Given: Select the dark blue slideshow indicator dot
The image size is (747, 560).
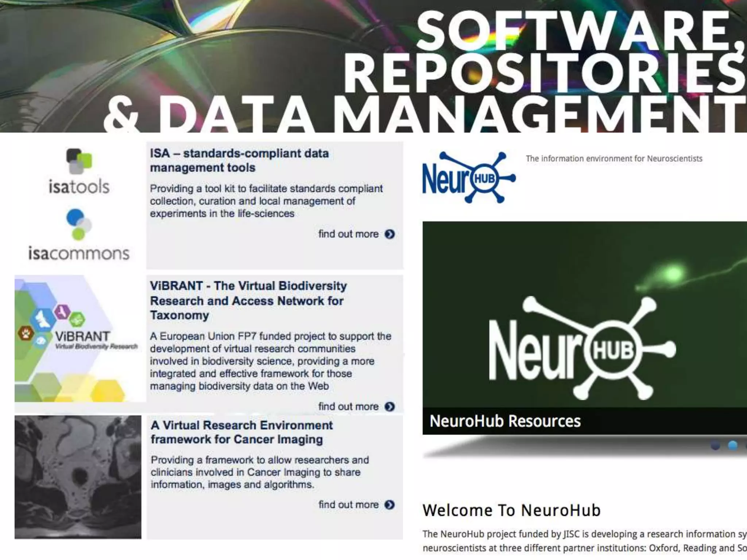Looking at the screenshot, I should click(715, 445).
